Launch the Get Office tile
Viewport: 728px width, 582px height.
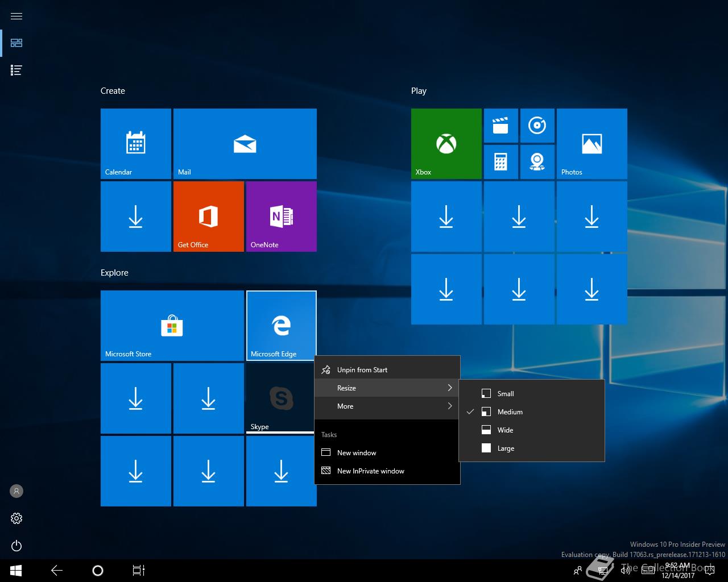pos(209,217)
